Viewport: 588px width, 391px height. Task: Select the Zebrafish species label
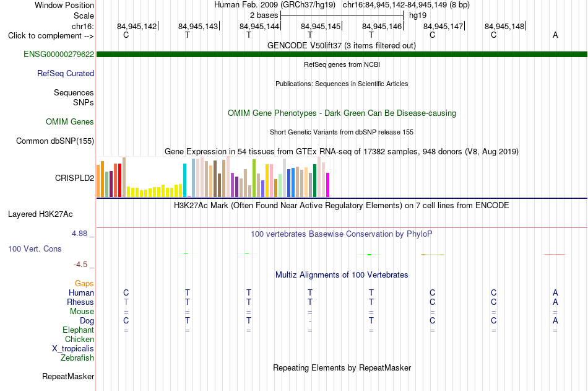pyautogui.click(x=77, y=358)
